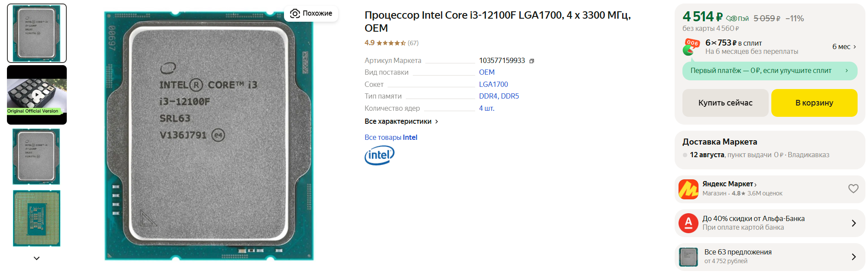Screen dimensions: 868x274
Task: Click the Intel brand logo
Action: (379, 155)
